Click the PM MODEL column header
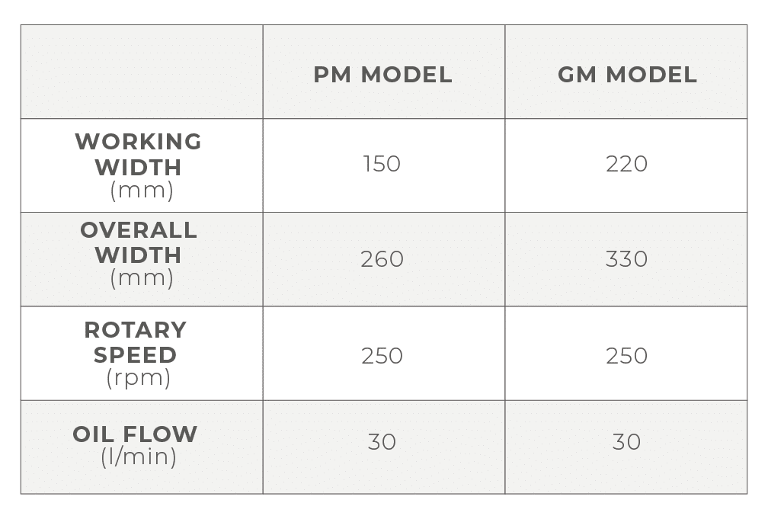The width and height of the screenshot is (768, 532). (382, 75)
